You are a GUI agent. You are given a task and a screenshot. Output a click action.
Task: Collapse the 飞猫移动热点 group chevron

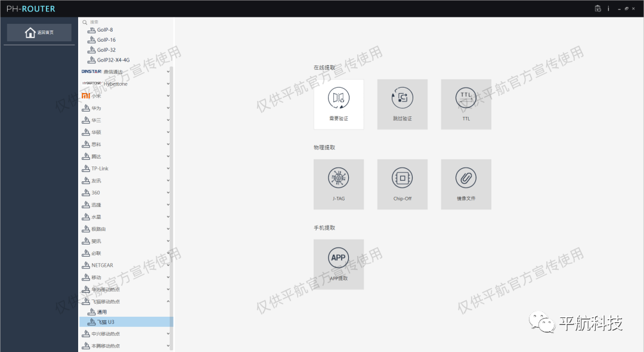[x=168, y=301]
